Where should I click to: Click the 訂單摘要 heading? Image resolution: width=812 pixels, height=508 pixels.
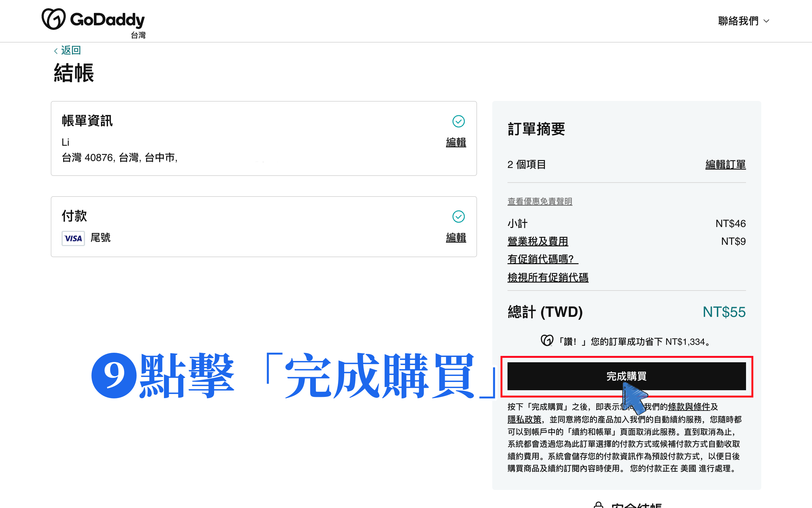(536, 129)
